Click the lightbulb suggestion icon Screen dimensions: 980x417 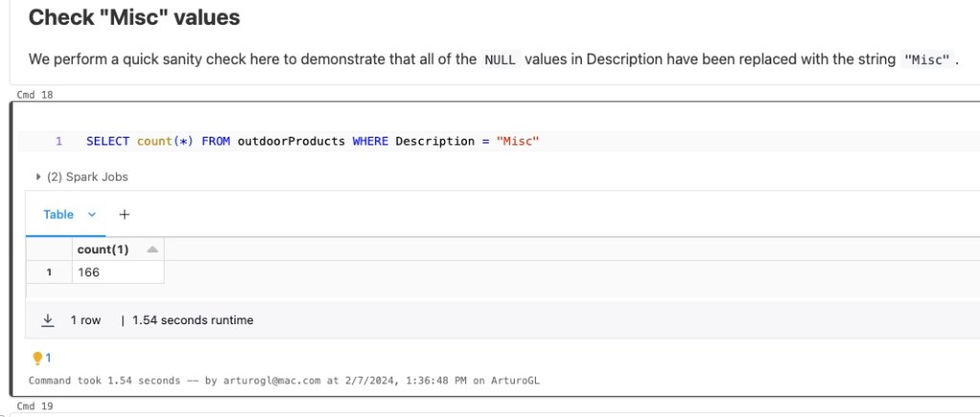coord(38,358)
